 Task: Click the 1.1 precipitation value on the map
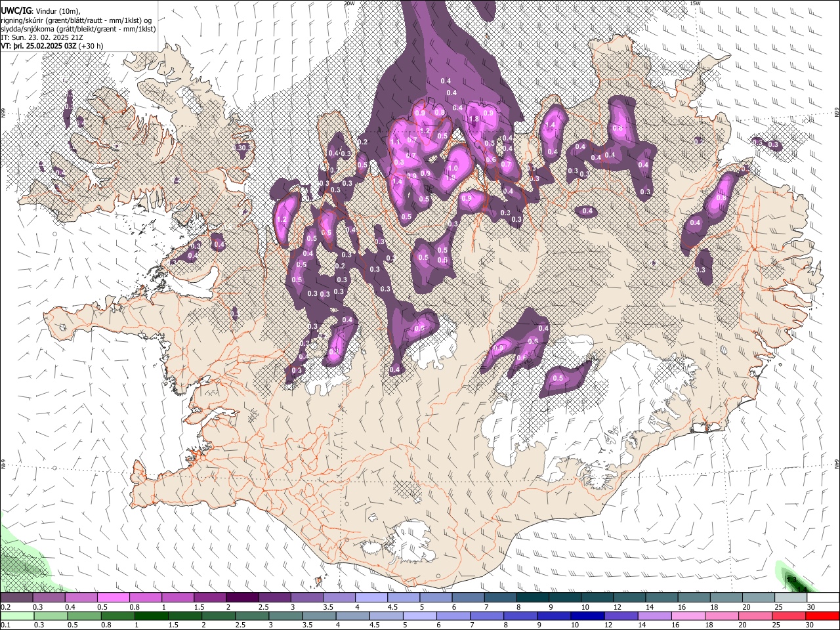point(395,142)
